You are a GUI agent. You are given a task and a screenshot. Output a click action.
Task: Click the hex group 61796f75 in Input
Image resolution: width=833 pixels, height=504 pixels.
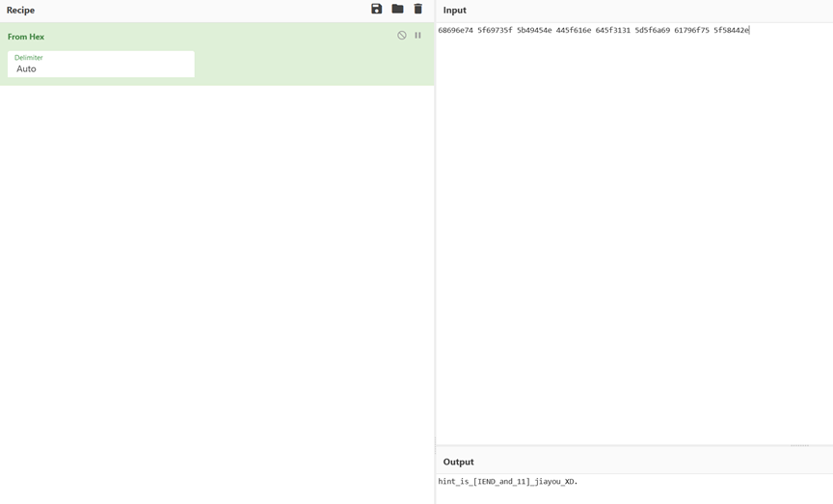[x=691, y=30]
